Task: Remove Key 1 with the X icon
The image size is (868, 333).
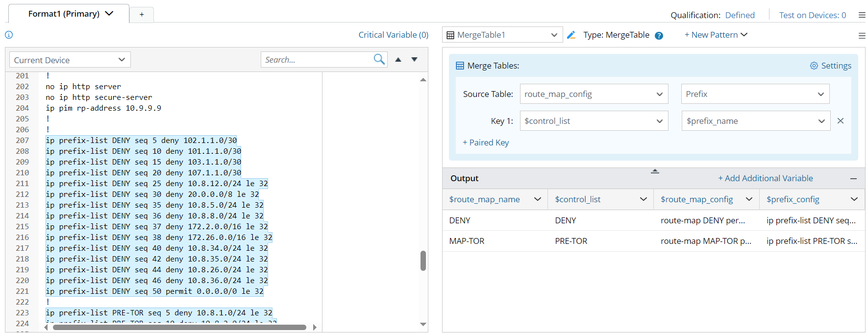Action: click(x=840, y=121)
